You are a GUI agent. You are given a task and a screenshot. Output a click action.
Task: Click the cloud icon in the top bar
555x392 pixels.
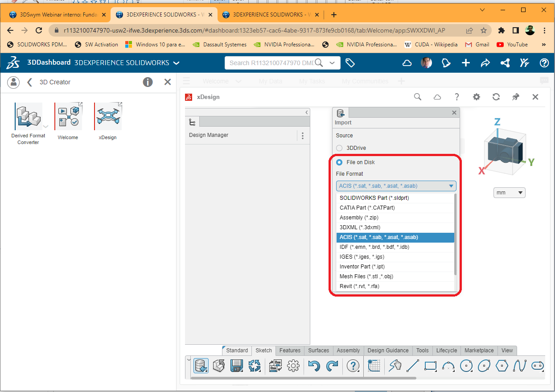(407, 63)
